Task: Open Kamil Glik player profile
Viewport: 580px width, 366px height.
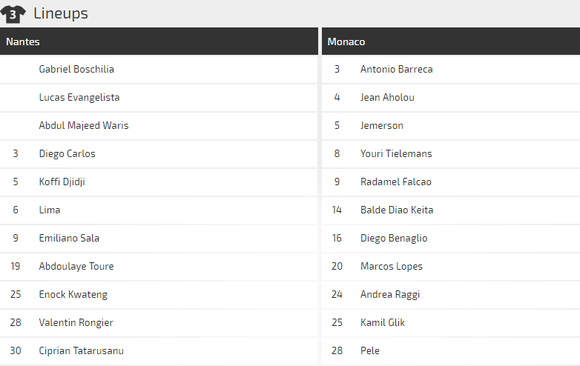Action: [383, 322]
